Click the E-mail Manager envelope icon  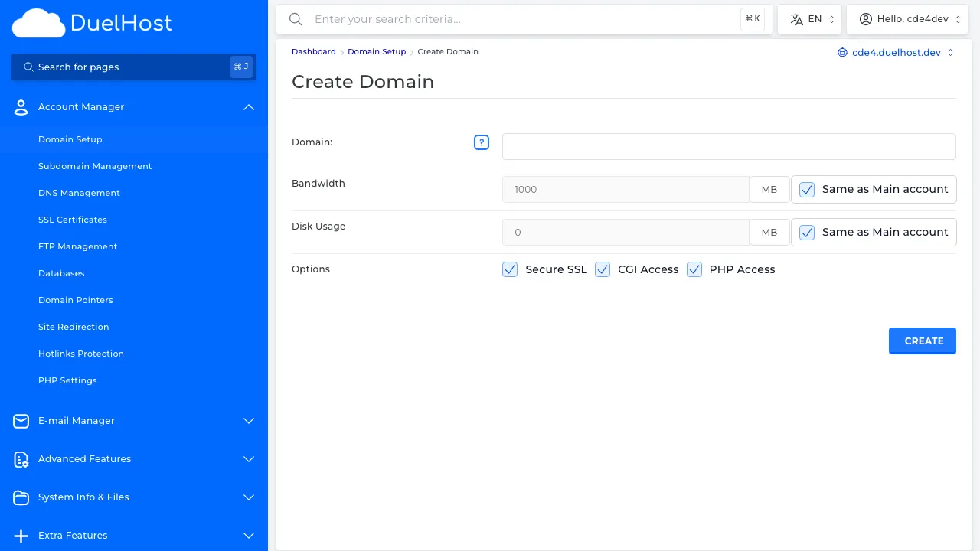coord(21,421)
